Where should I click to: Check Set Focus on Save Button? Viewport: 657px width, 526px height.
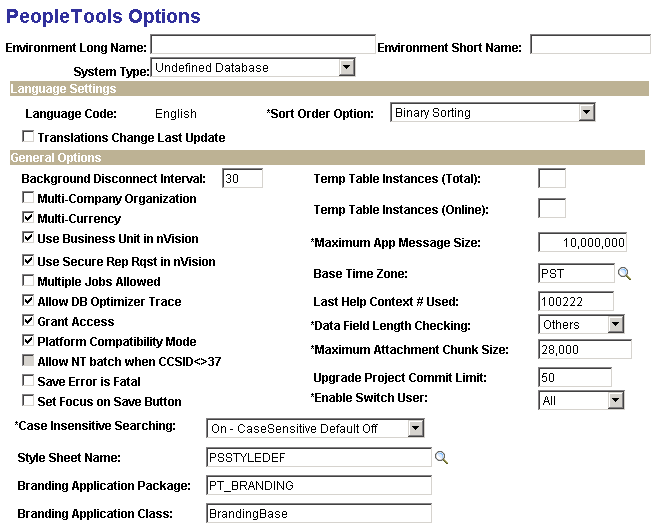[x=28, y=401]
